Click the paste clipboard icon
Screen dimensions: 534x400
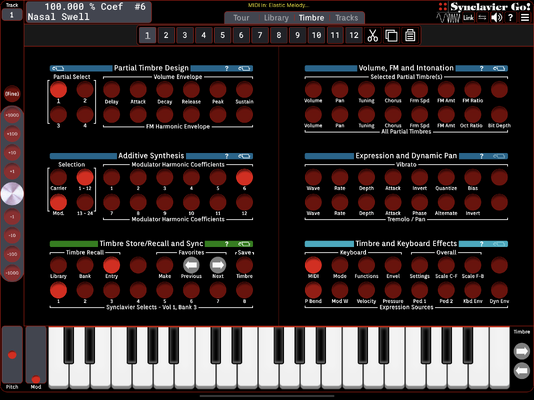[410, 35]
